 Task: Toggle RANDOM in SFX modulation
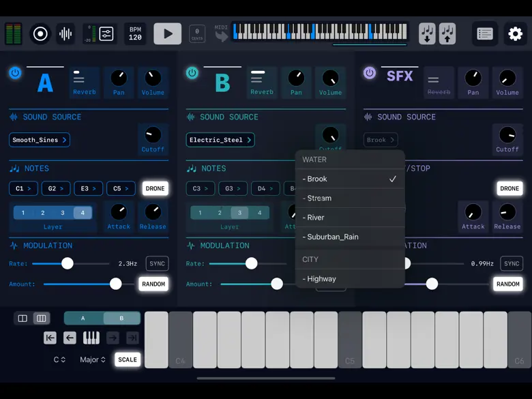coord(508,284)
